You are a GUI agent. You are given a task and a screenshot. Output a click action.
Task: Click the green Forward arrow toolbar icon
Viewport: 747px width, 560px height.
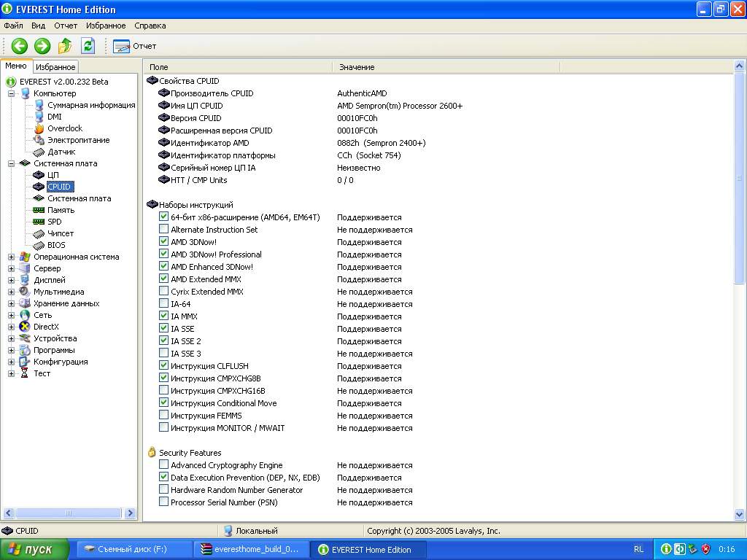42,46
